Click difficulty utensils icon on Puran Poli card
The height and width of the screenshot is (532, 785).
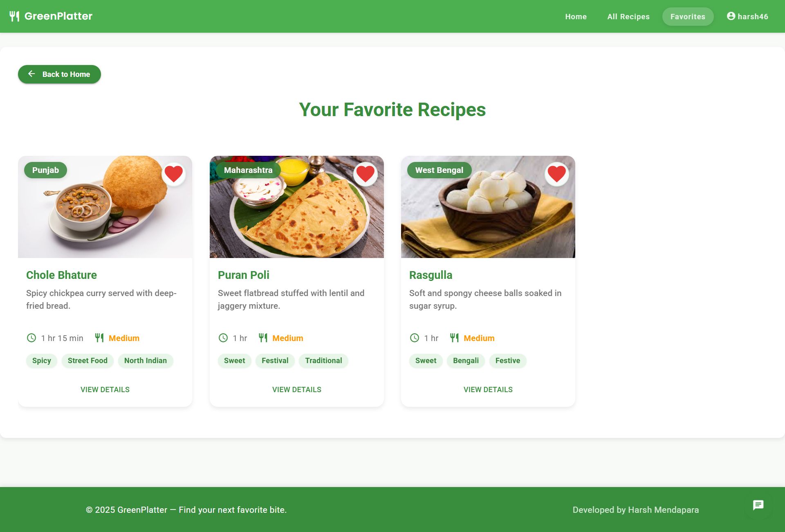pyautogui.click(x=263, y=338)
